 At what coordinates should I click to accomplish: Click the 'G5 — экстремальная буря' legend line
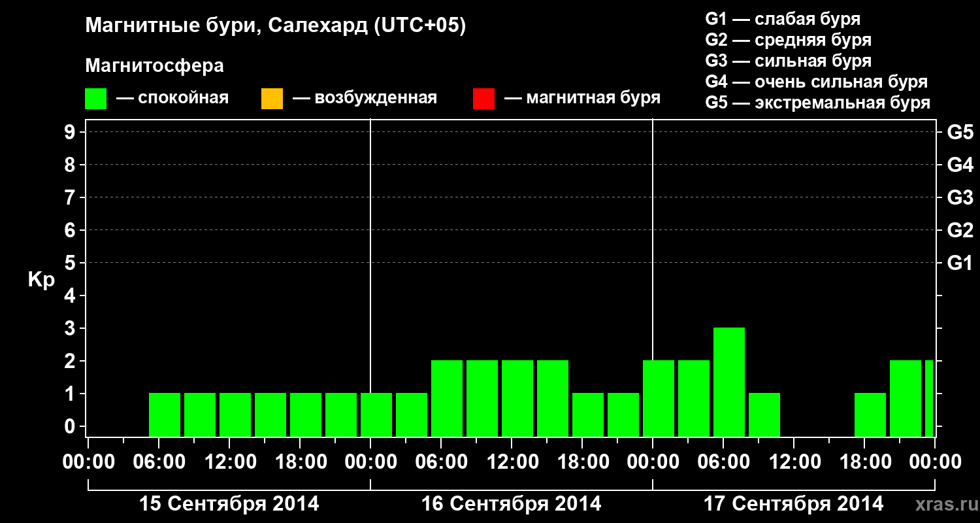[817, 103]
